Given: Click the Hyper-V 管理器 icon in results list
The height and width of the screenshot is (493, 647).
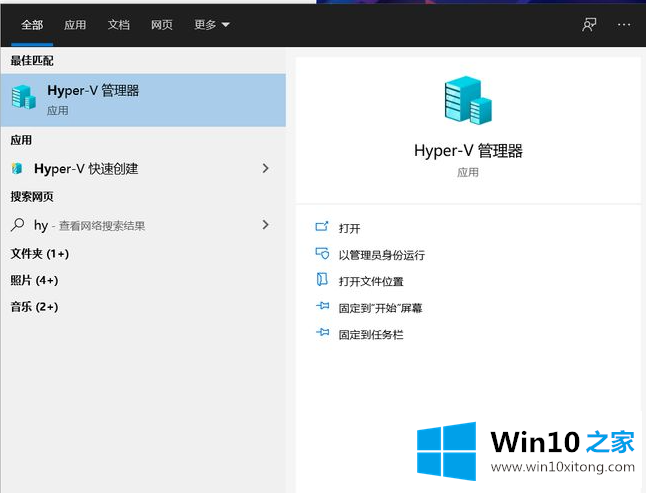Looking at the screenshot, I should click(x=24, y=97).
